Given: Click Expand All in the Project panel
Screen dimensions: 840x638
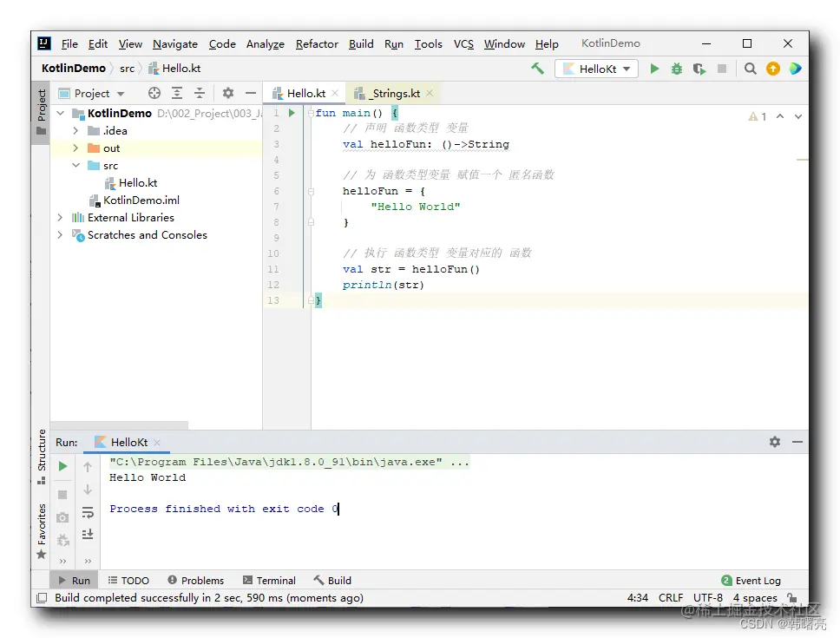Looking at the screenshot, I should [177, 93].
